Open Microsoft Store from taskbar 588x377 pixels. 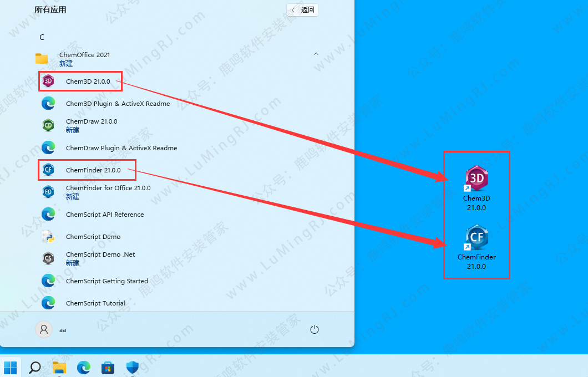pyautogui.click(x=108, y=368)
